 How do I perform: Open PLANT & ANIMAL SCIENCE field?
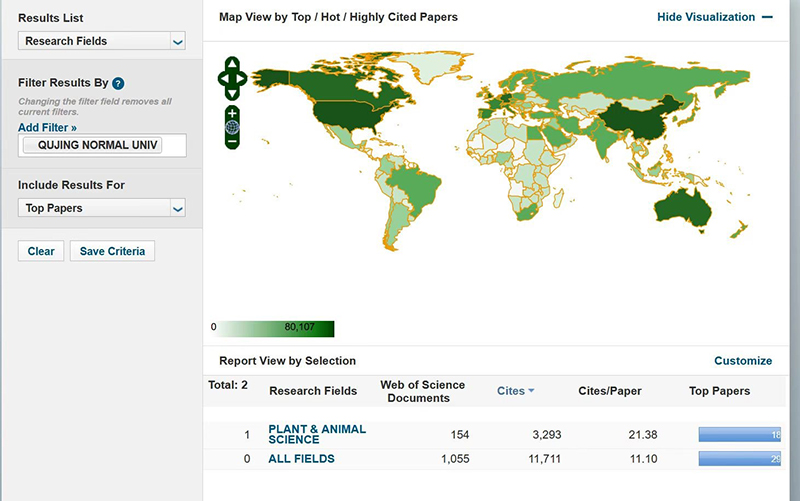317,434
